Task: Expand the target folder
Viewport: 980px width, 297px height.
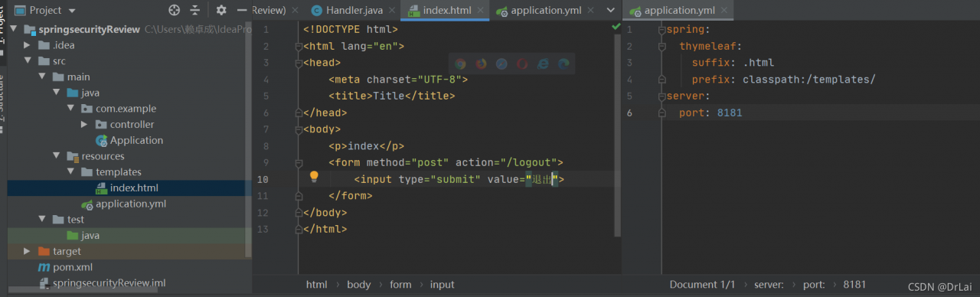Action: pyautogui.click(x=27, y=251)
